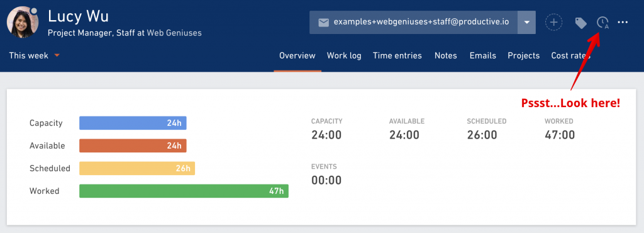Open the three-dot more options menu
Screen dimensions: 644x233
(623, 22)
